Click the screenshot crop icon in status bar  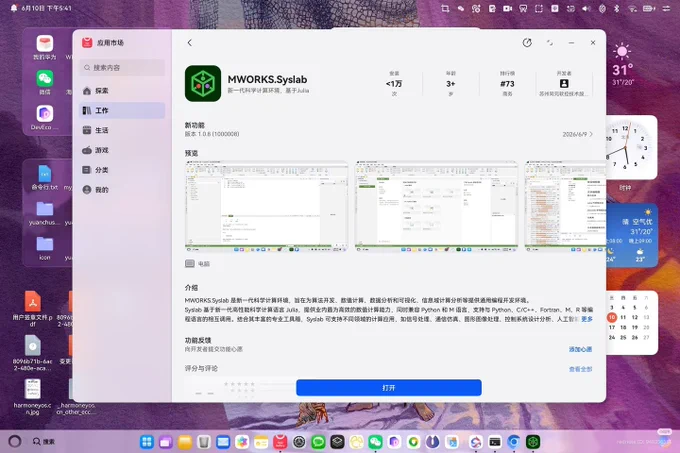tap(445, 8)
